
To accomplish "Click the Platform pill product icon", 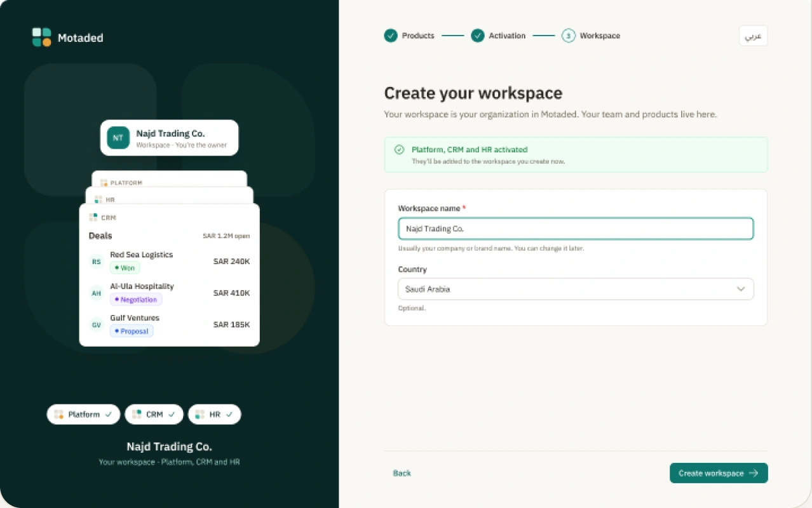I will [x=59, y=414].
